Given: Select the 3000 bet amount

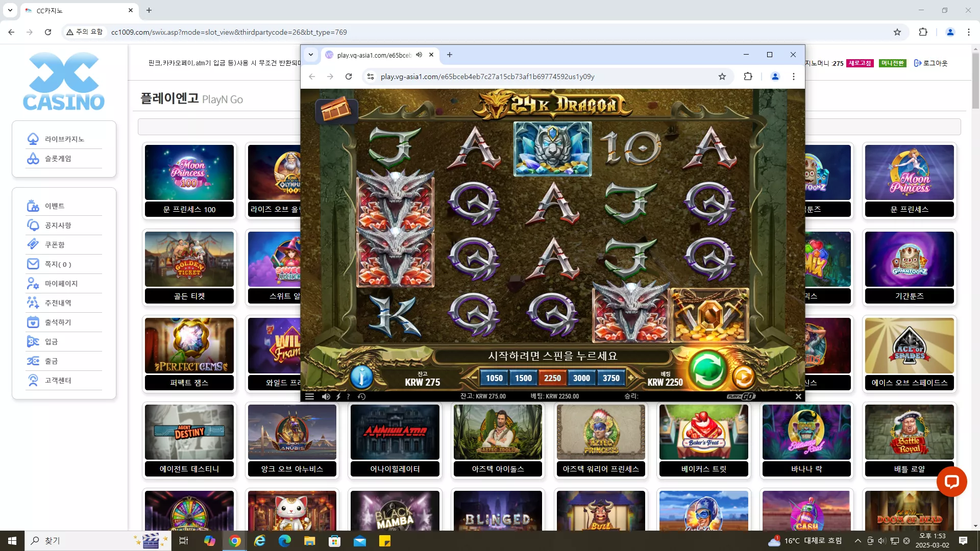Looking at the screenshot, I should click(581, 378).
